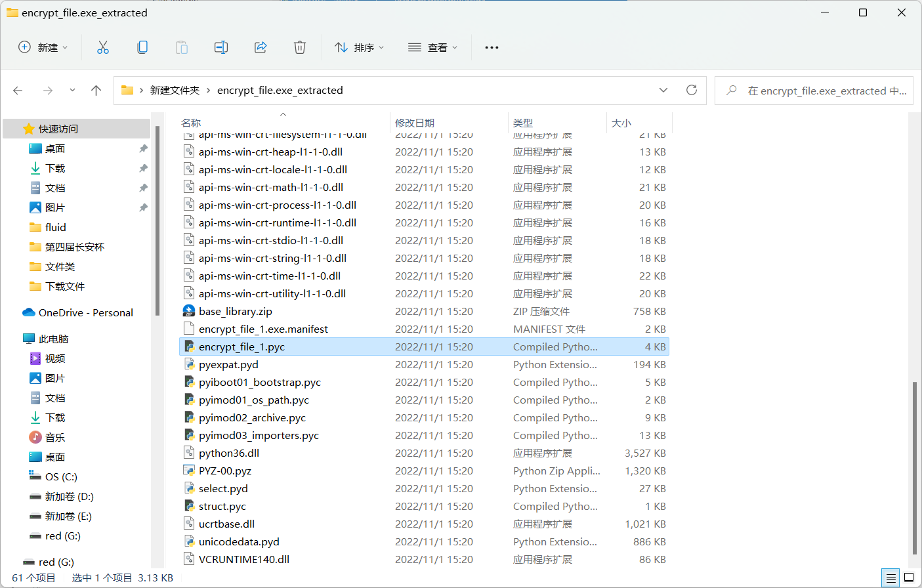Sort by 名称 column header

tap(191, 123)
